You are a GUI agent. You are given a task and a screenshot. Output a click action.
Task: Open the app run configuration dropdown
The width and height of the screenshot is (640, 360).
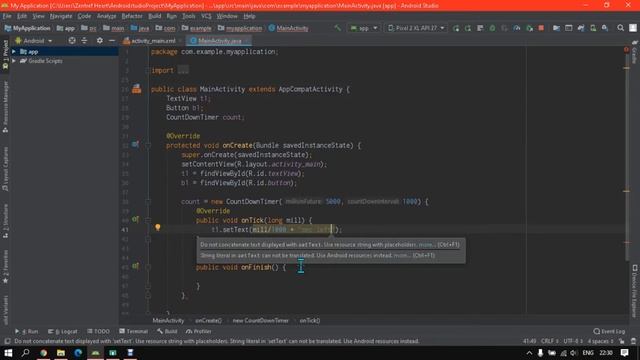click(x=364, y=28)
